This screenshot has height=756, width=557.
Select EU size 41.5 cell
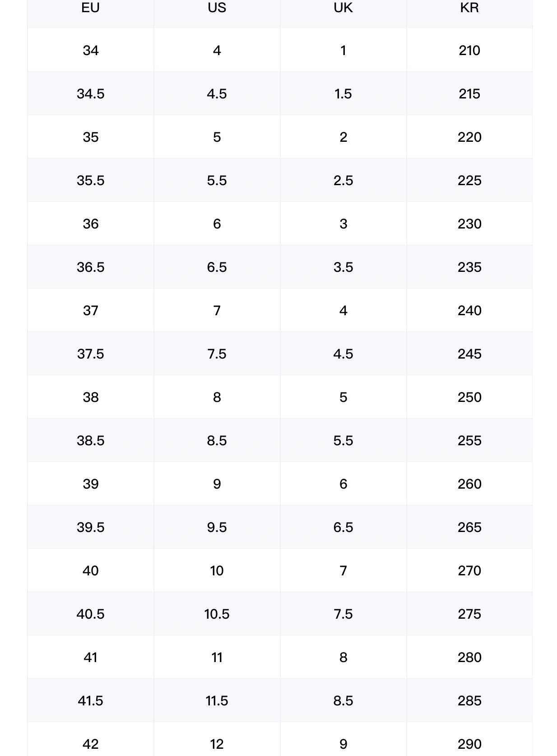click(90, 700)
